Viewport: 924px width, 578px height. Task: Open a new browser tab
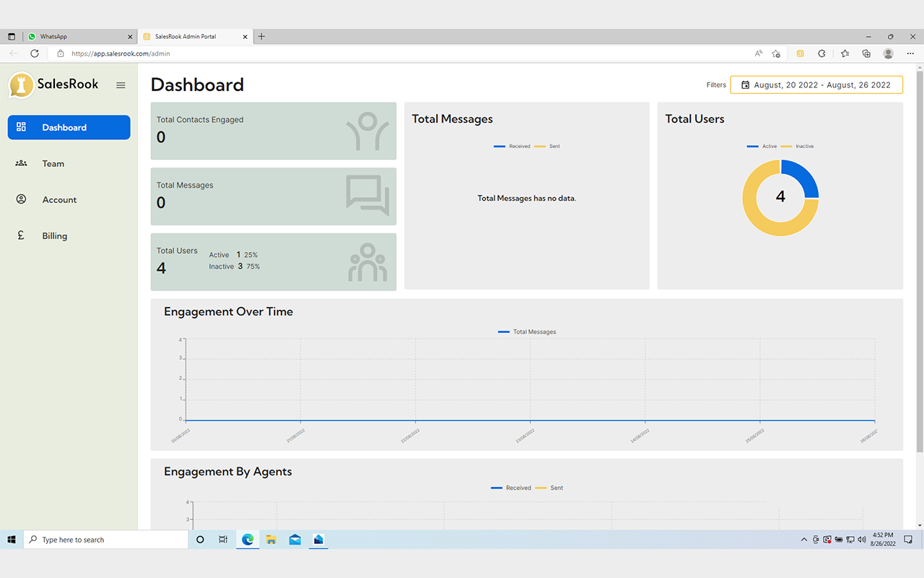pyautogui.click(x=261, y=36)
